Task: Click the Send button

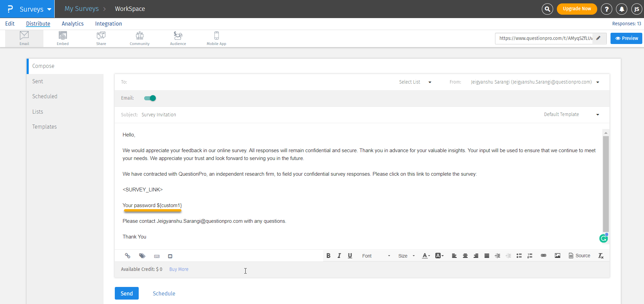Action: point(126,293)
